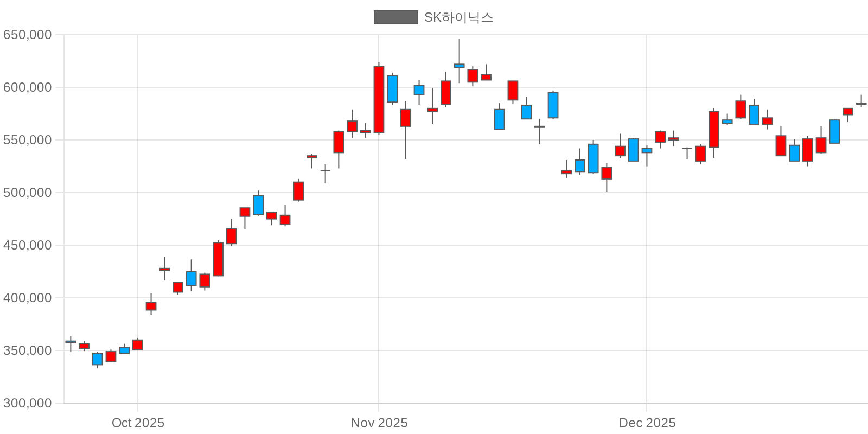Click the Oct 2025 x-axis label
Viewport: 868px width, 434px height.
coord(138,423)
